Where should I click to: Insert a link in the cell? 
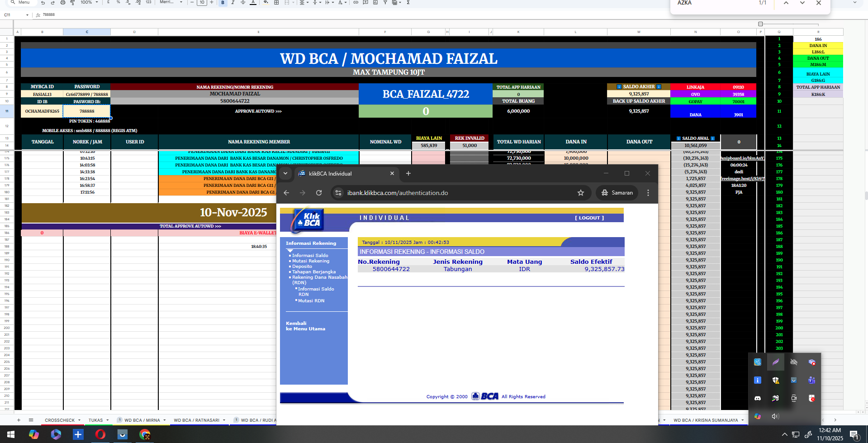tap(356, 3)
